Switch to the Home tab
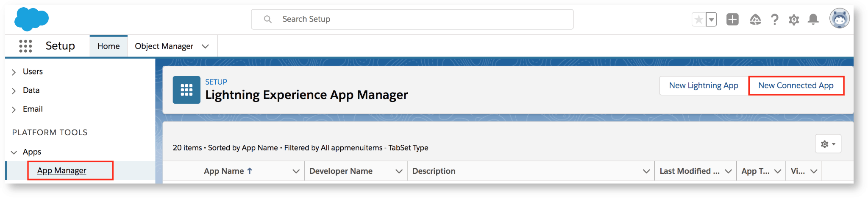Viewport: 868px width, 198px height. 108,46
